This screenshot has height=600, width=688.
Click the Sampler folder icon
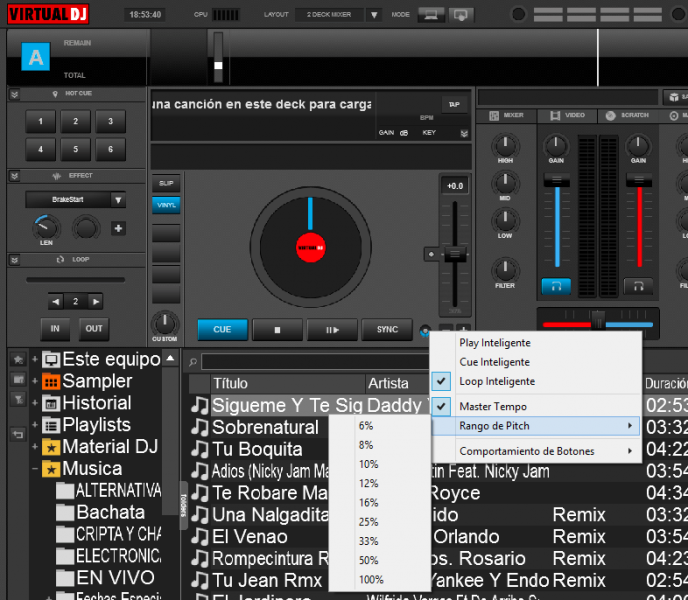tap(51, 381)
